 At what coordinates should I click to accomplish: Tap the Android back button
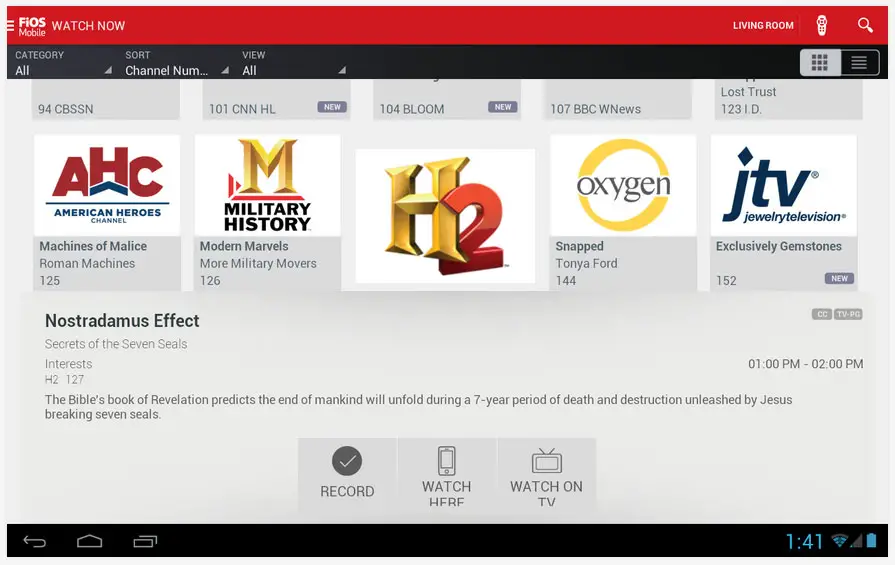tap(34, 541)
